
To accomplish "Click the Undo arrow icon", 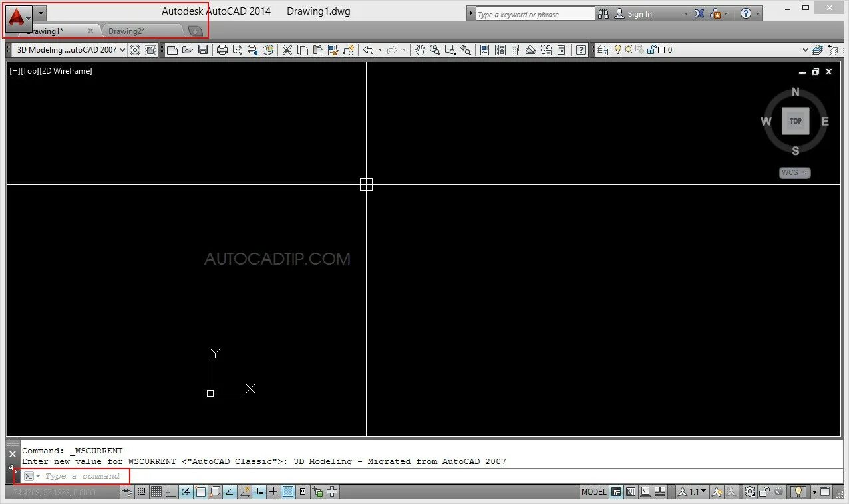I will pos(369,50).
